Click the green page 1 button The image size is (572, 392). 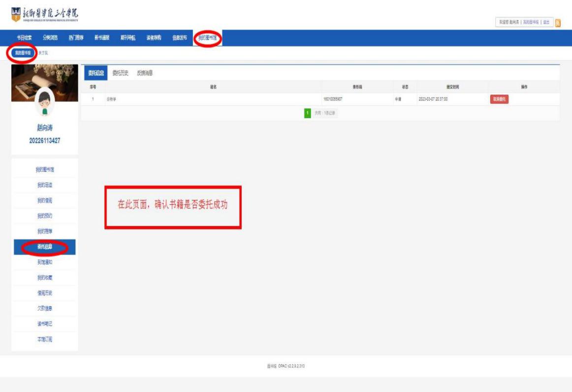coord(307,113)
